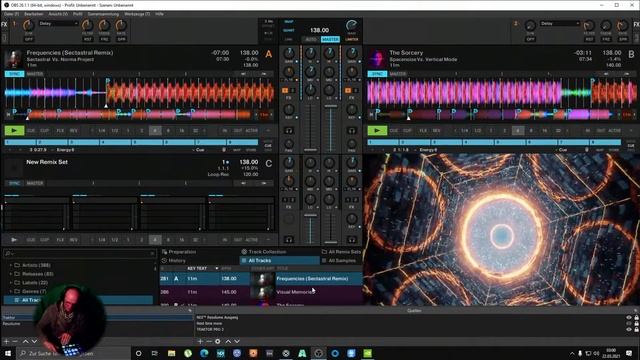Screen dimensions: 640x360
Task: Set Deck A as tempo MASTER
Action: (x=35, y=74)
